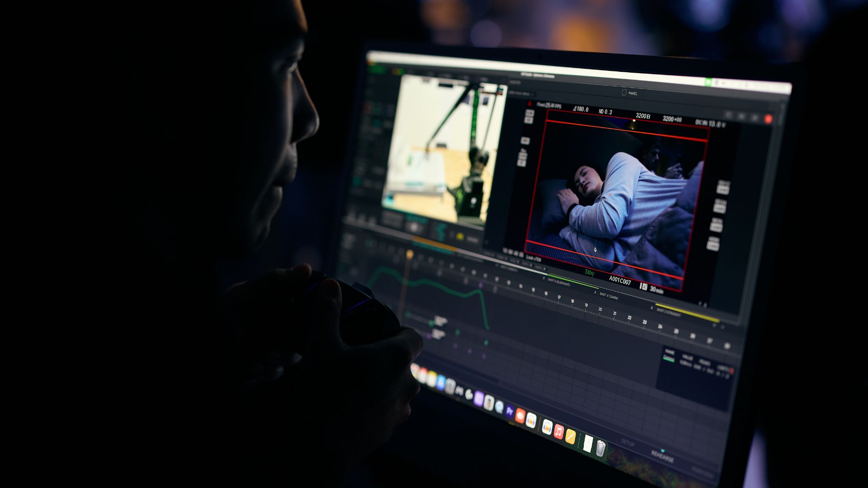Toggle the green status icon in the menu bar
Viewport: 868px width, 488px height.
click(708, 82)
